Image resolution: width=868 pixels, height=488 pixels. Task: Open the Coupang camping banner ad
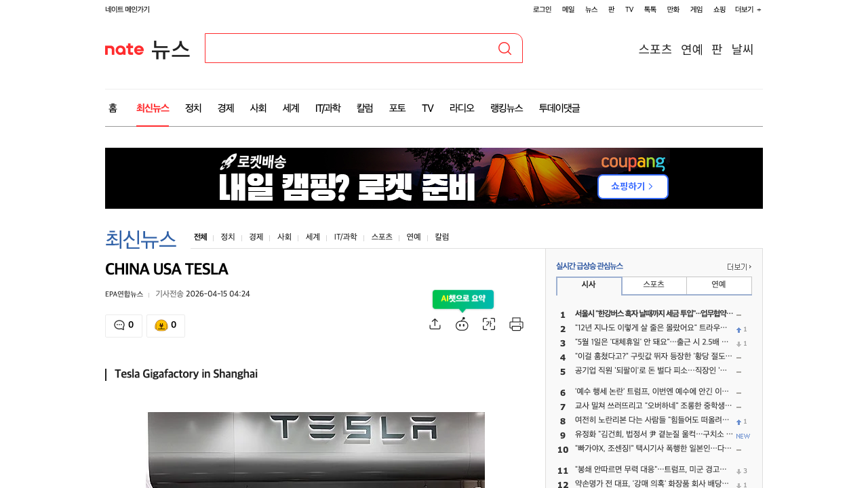point(434,178)
